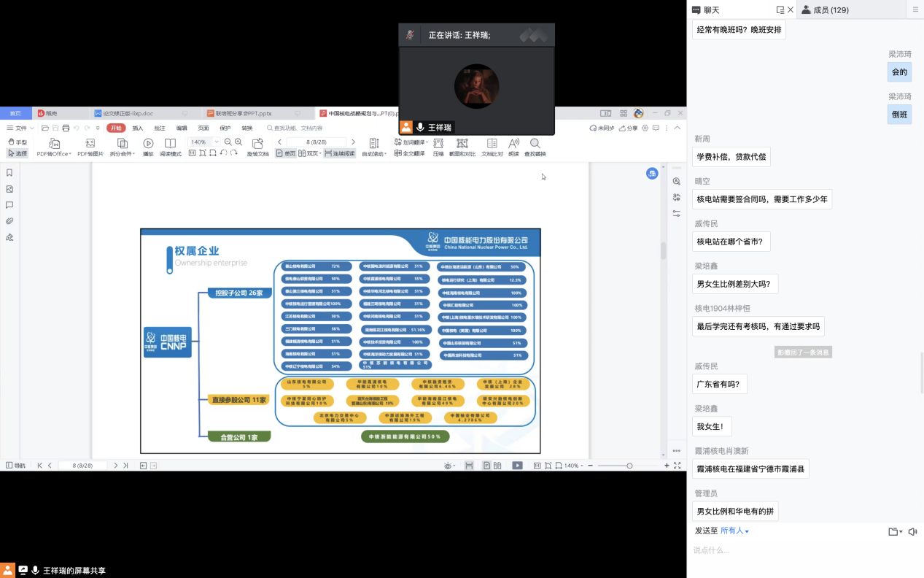Click the zoom in magnifier icon

(238, 142)
